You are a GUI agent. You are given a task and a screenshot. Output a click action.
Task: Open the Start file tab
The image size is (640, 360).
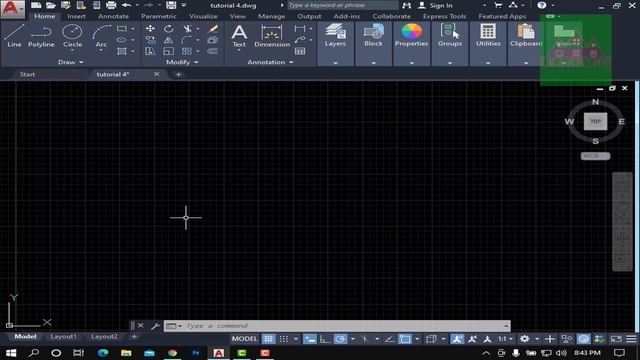(x=27, y=74)
